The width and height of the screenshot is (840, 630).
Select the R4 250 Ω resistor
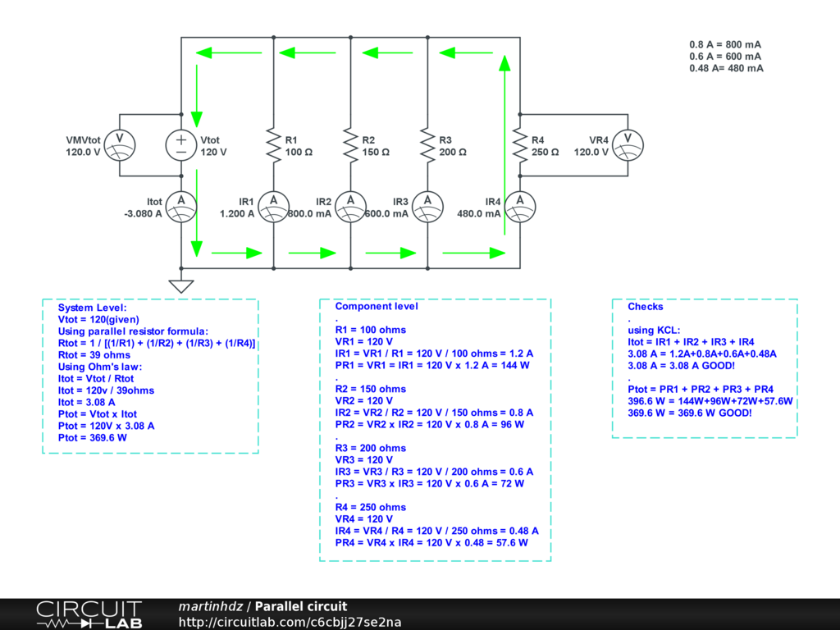(519, 145)
